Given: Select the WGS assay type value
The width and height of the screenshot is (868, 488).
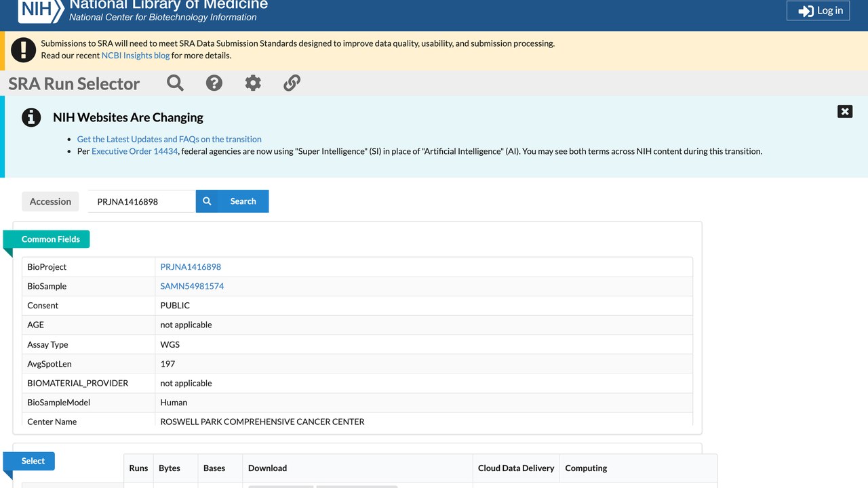Looking at the screenshot, I should pyautogui.click(x=170, y=344).
